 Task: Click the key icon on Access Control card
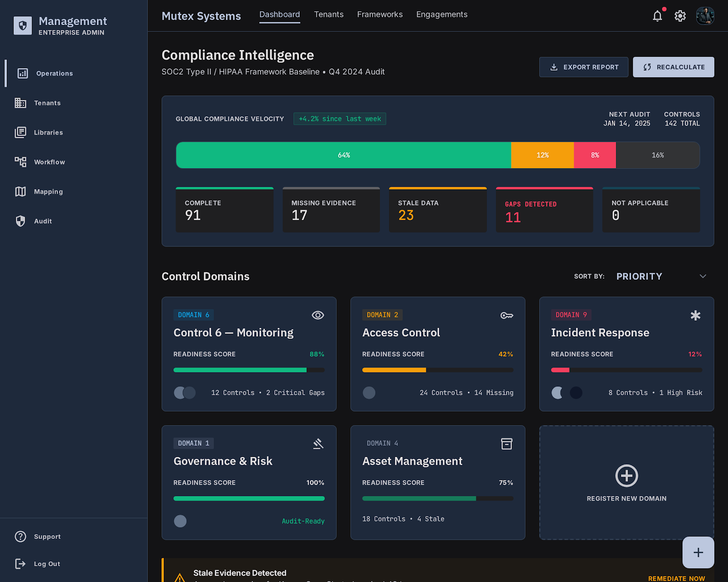tap(507, 315)
